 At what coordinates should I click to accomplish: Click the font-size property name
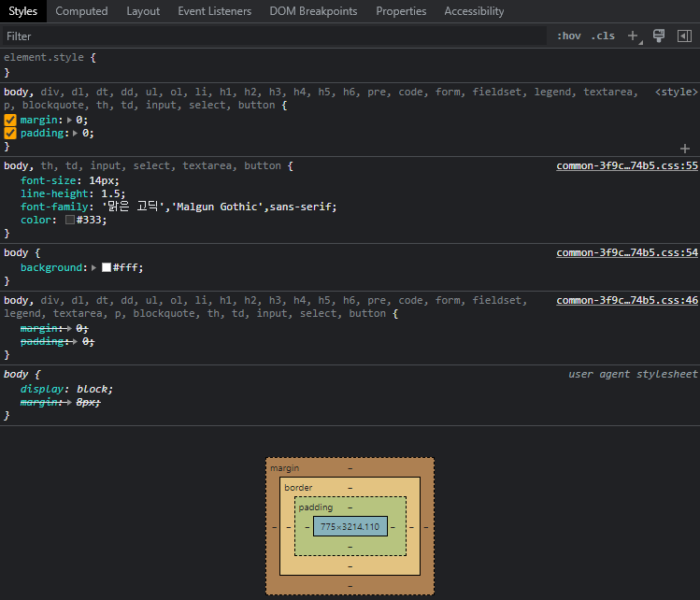[x=49, y=180]
